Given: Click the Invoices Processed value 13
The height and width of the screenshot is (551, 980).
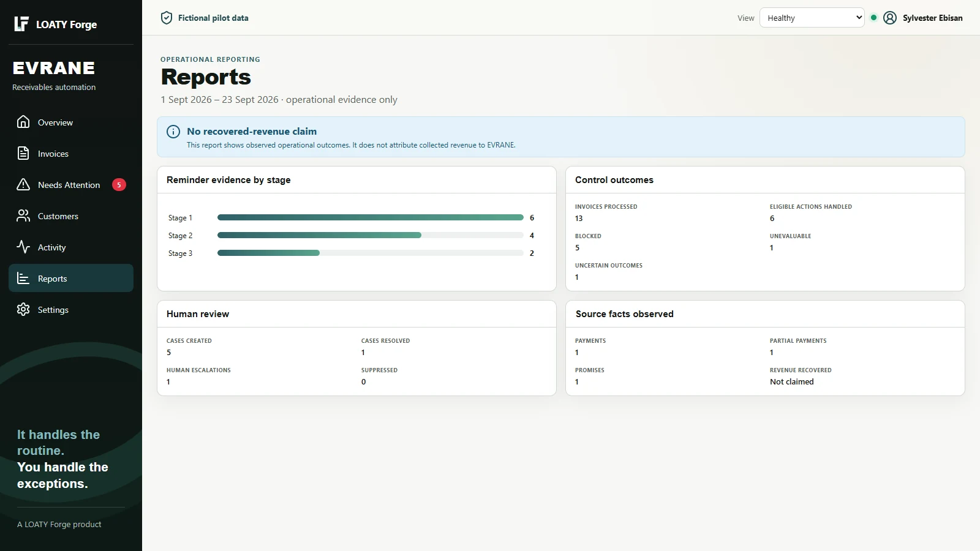Looking at the screenshot, I should pyautogui.click(x=579, y=218).
